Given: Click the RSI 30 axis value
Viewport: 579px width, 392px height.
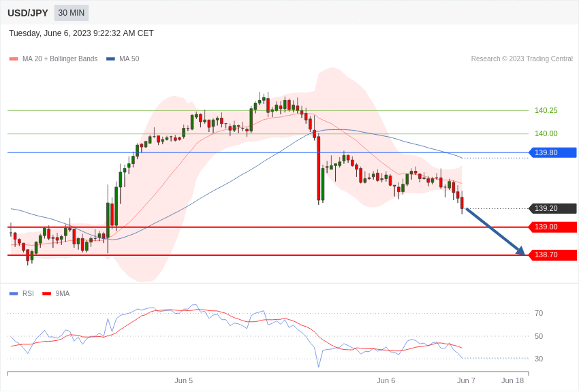Looking at the screenshot, I should click(x=539, y=359).
